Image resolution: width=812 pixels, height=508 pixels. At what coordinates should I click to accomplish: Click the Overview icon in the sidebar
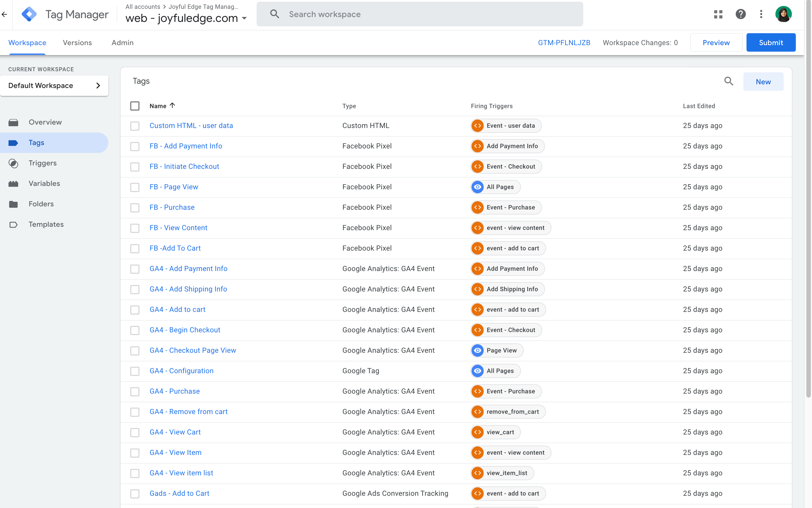pyautogui.click(x=13, y=122)
